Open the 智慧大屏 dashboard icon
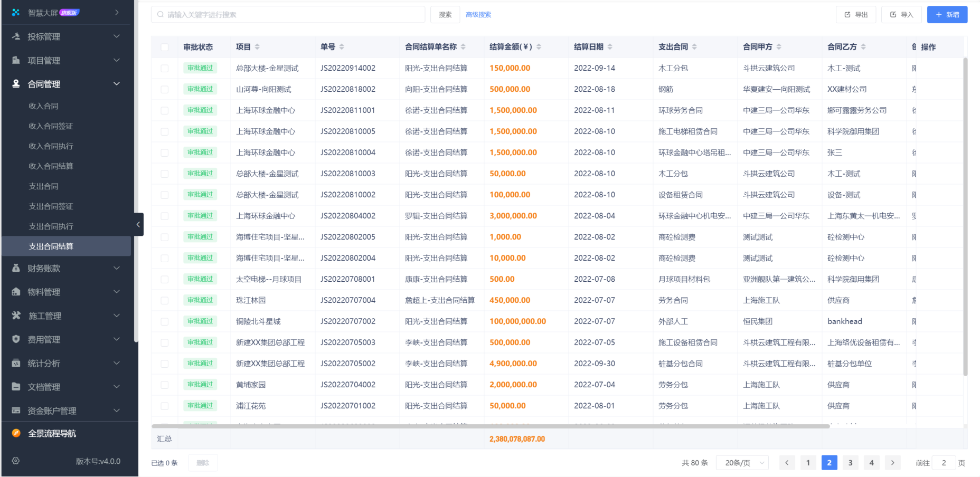This screenshot has width=980, height=477. (15, 12)
